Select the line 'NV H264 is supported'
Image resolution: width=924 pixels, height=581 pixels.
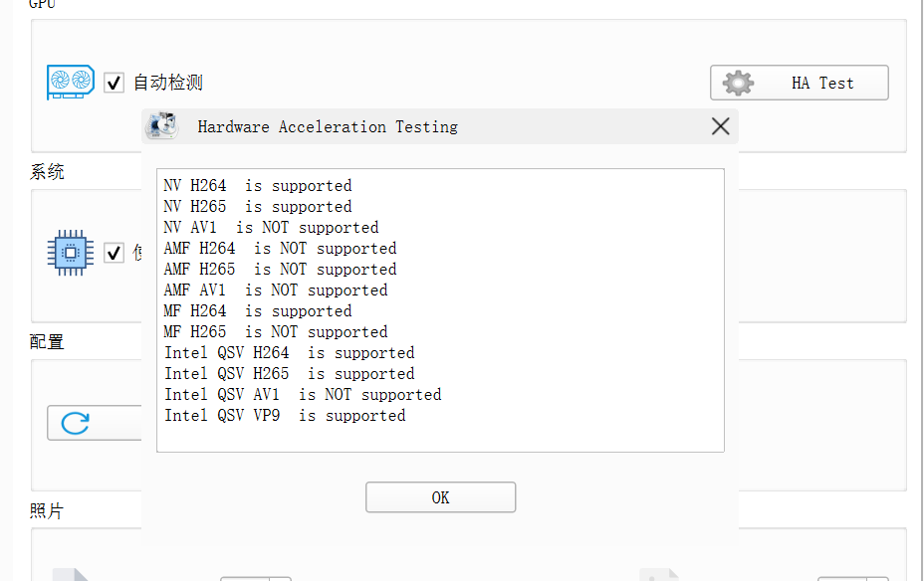coord(258,186)
